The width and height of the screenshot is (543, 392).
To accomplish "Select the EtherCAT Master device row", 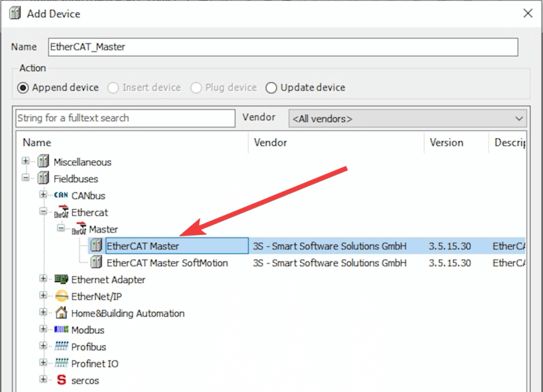I will 306,245.
